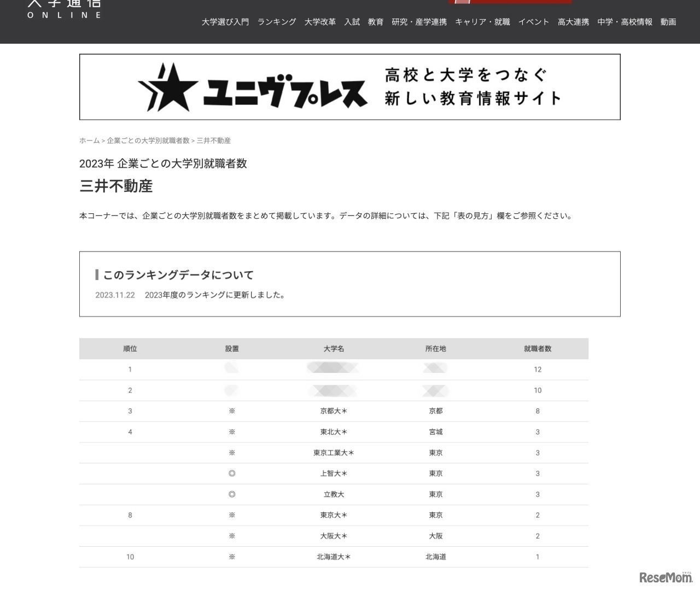Click the 大学名 column header
This screenshot has height=590, width=700.
[x=334, y=349]
